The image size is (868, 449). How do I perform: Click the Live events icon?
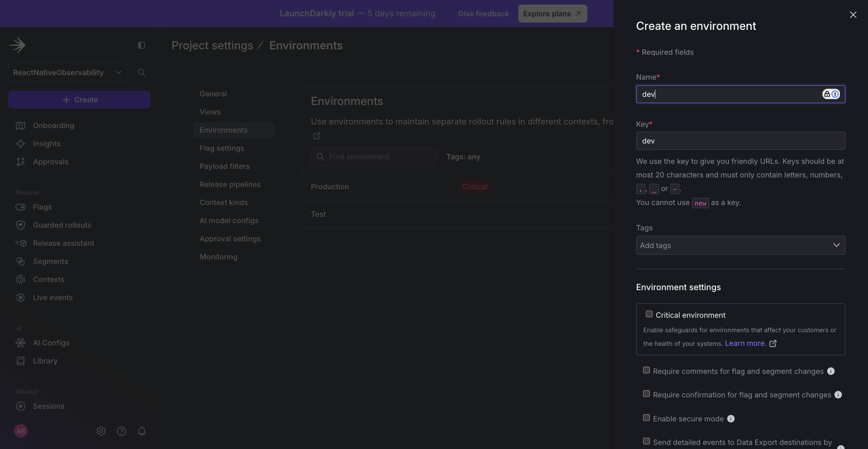click(21, 297)
